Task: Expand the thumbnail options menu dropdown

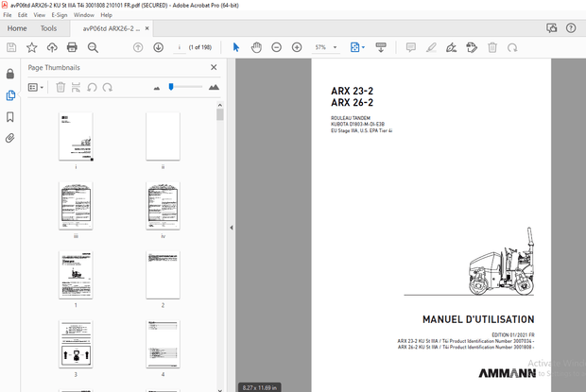Action: click(36, 87)
